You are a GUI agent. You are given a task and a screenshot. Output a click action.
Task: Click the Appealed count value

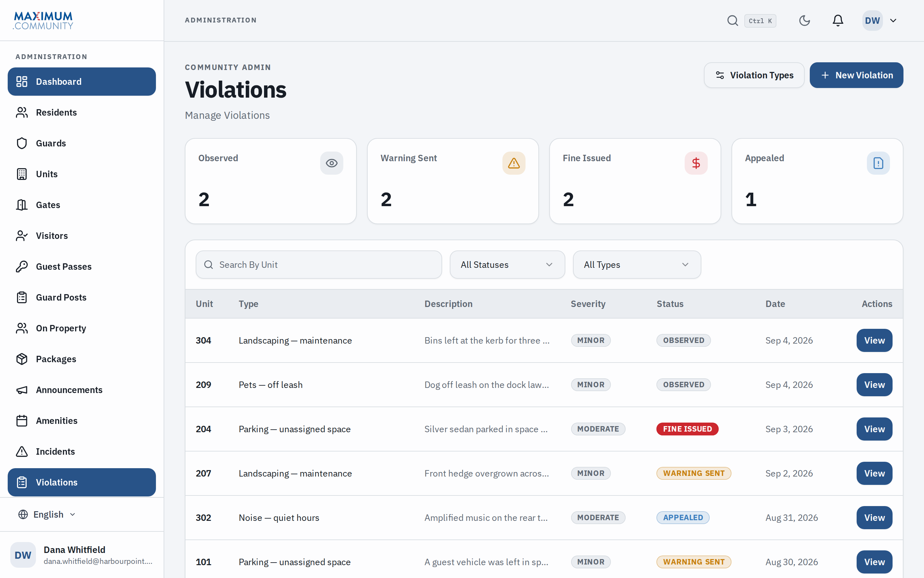751,199
